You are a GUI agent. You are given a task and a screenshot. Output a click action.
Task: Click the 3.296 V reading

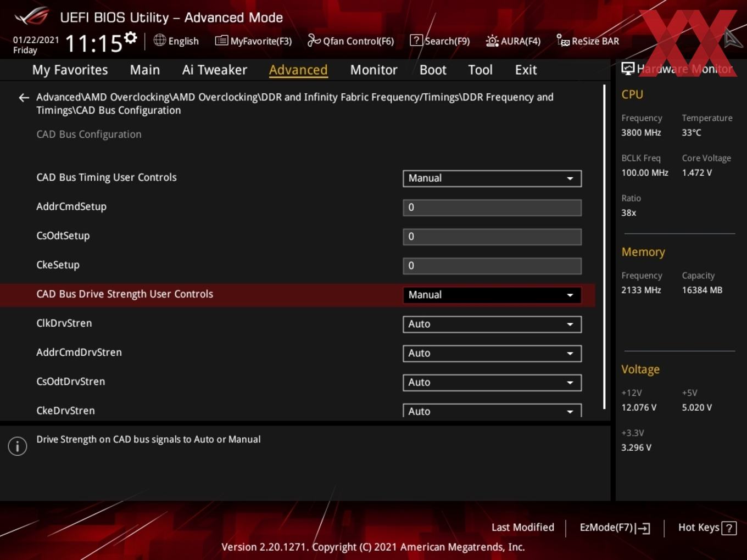[x=636, y=447]
